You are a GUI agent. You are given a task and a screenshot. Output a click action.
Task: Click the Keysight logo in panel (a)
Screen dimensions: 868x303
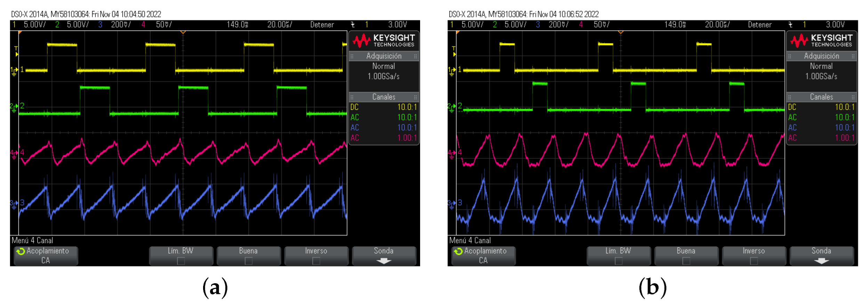point(384,41)
